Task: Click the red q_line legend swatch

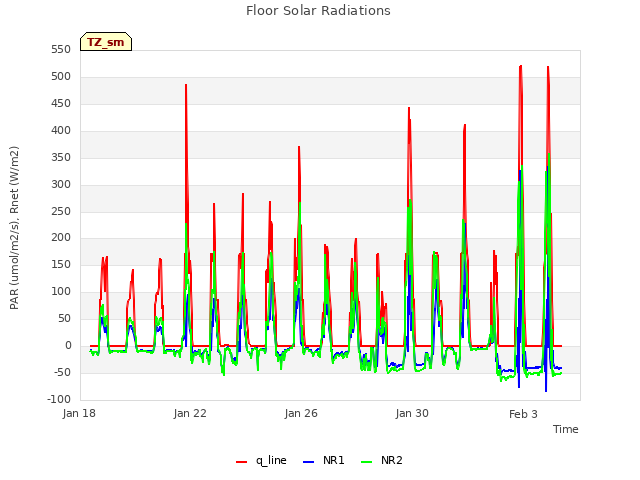Action: [x=241, y=462]
